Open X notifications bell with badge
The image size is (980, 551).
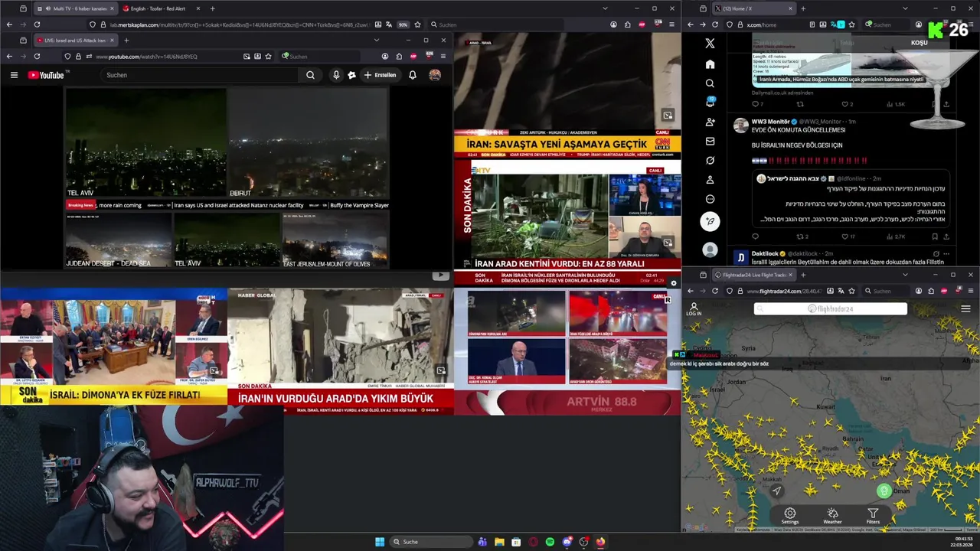[x=710, y=103]
